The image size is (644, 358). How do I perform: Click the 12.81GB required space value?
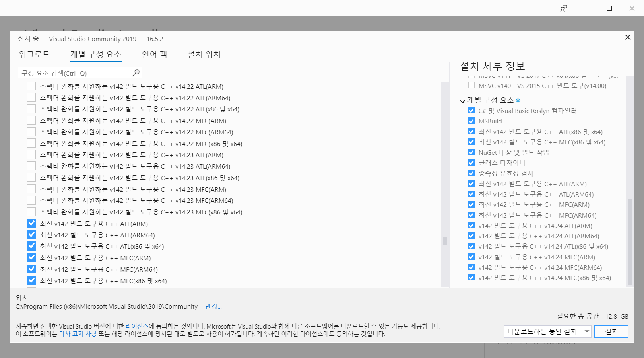(x=617, y=316)
